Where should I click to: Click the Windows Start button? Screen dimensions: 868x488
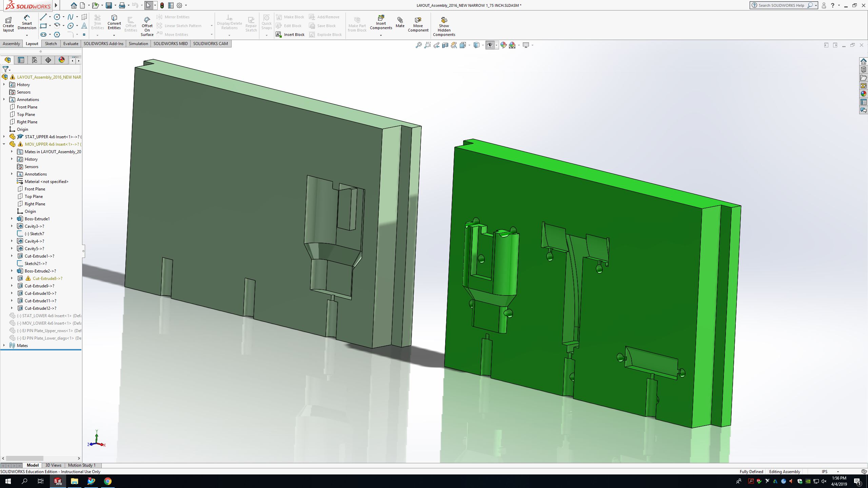[8, 481]
